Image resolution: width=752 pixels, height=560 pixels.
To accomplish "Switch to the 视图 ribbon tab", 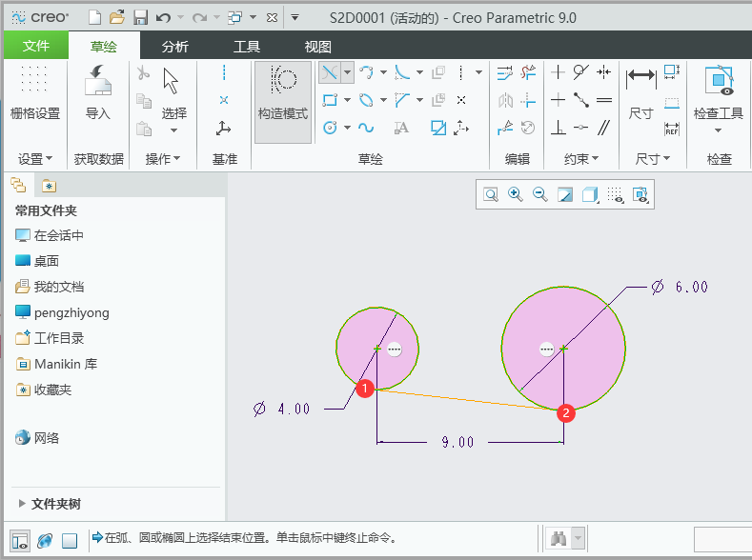I will [x=318, y=47].
